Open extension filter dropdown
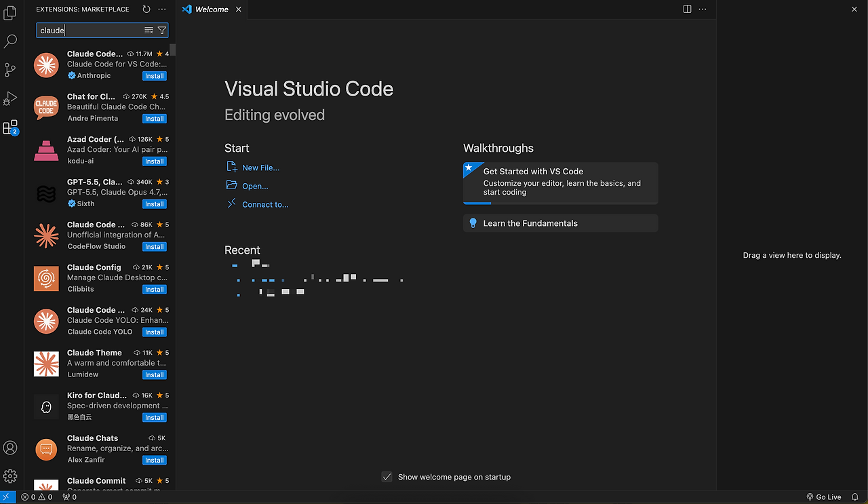Image resolution: width=868 pixels, height=504 pixels. click(161, 31)
